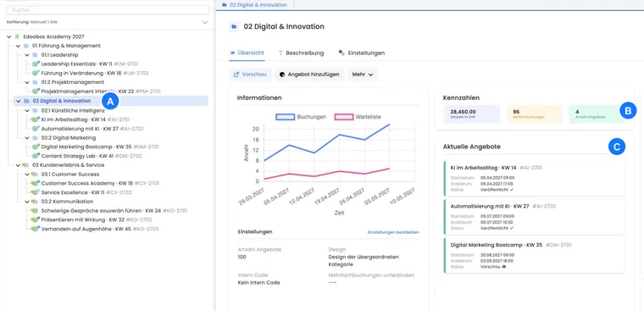
Task: Click folder icon of 02.2 Digital Marketing
Action: pos(36,137)
